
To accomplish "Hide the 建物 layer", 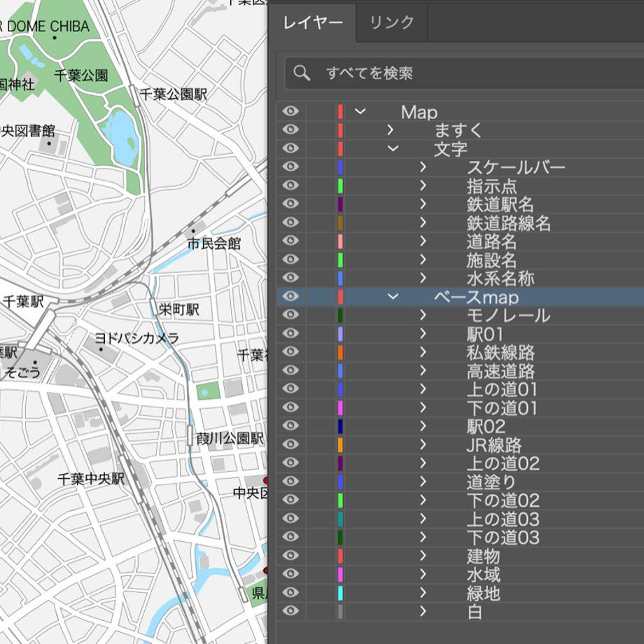I will tap(290, 555).
